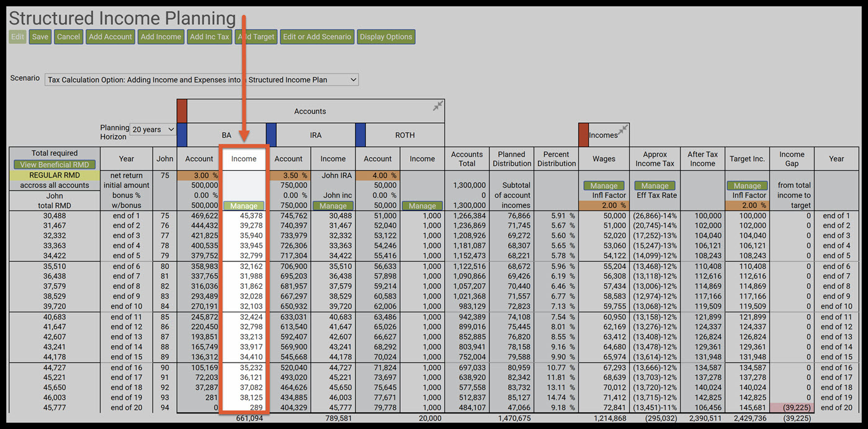868x429 pixels.
Task: Manage the Approx Income Tax column
Action: (x=655, y=186)
